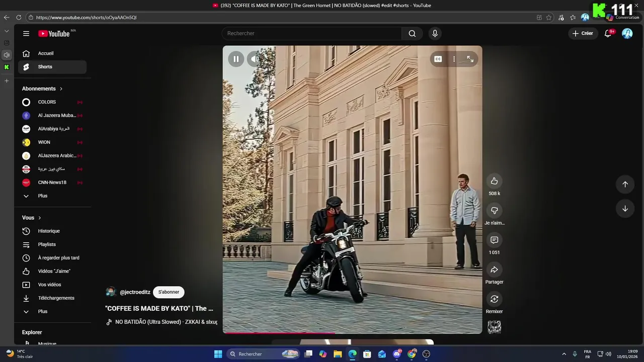Open a new tab with plus
Viewport: 644px width, 362px height.
point(7,80)
